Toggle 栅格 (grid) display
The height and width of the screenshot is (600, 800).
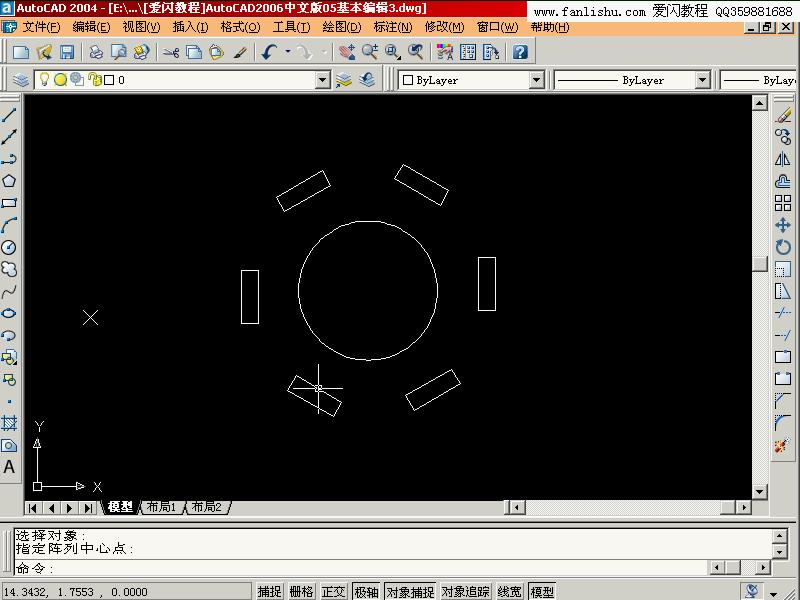point(302,591)
